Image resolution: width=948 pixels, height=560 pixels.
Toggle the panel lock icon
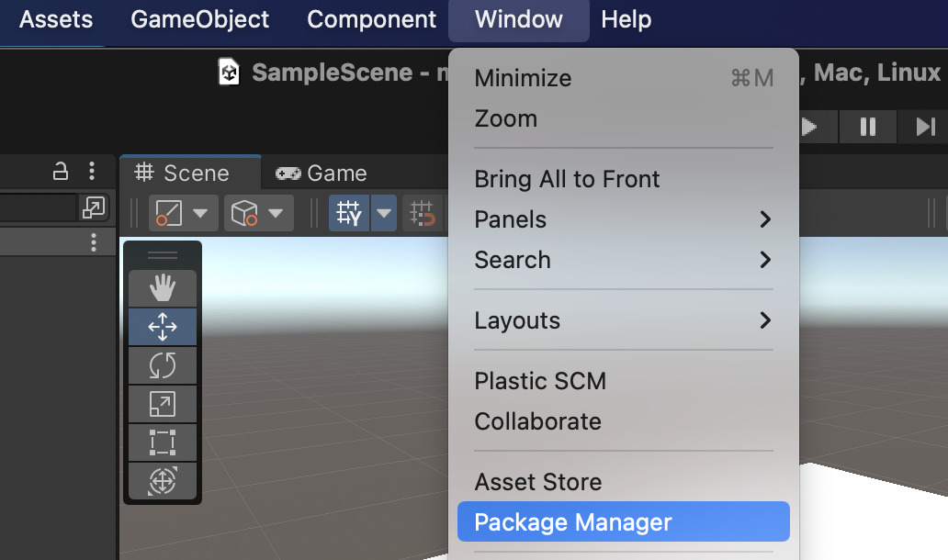61,172
